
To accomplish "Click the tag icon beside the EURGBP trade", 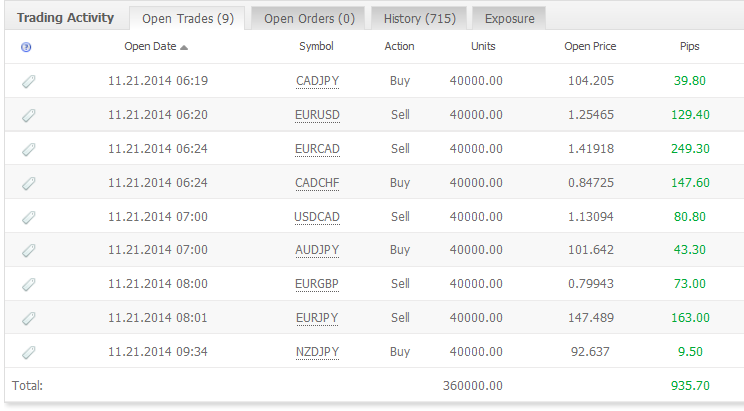I will click(x=28, y=284).
